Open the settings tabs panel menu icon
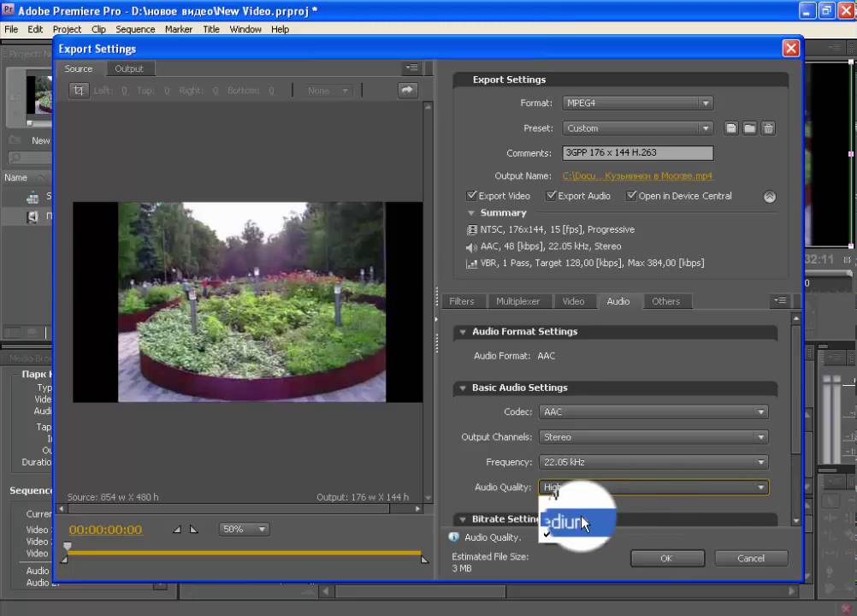Screen dimensions: 857x616 (x=779, y=301)
